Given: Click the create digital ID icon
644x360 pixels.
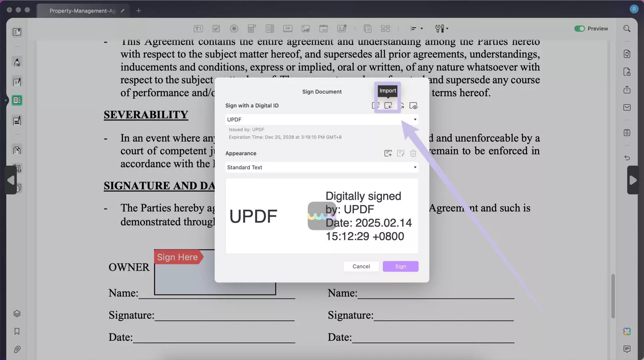Looking at the screenshot, I should pyautogui.click(x=376, y=105).
